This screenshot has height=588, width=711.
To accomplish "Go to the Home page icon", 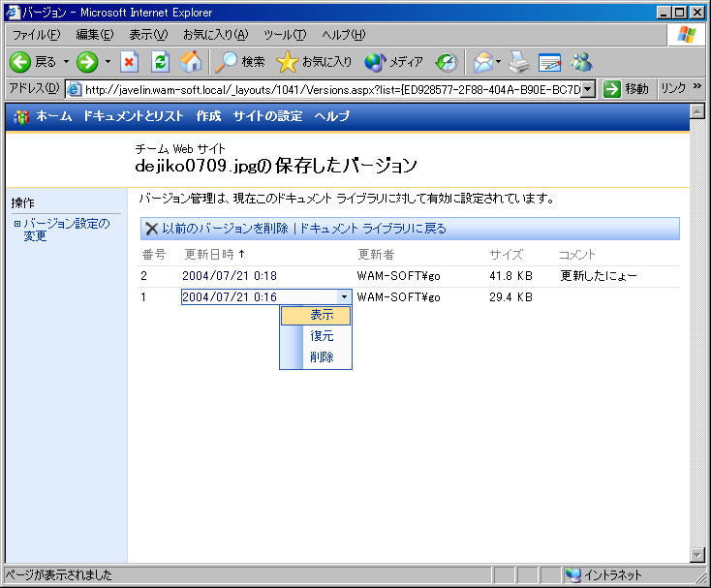I will click(191, 62).
